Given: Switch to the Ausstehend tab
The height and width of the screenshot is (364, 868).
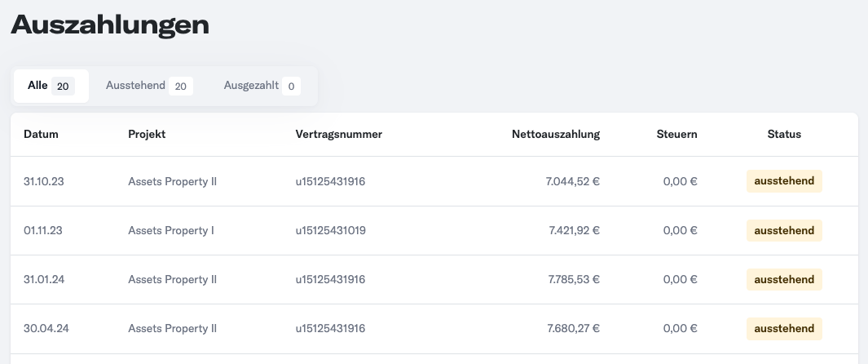Looking at the screenshot, I should point(149,86).
